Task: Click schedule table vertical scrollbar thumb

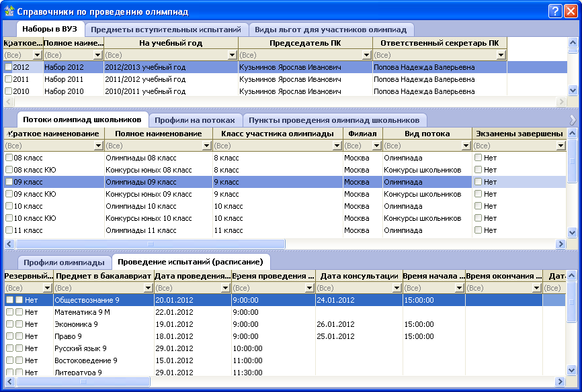Action: [x=572, y=301]
